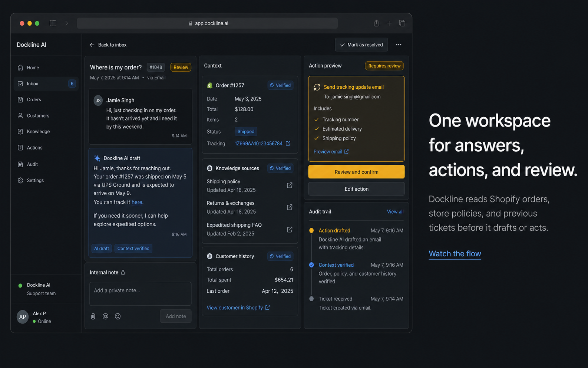Click the Add a private note field
Viewport: 588px width, 368px height.
141,294
